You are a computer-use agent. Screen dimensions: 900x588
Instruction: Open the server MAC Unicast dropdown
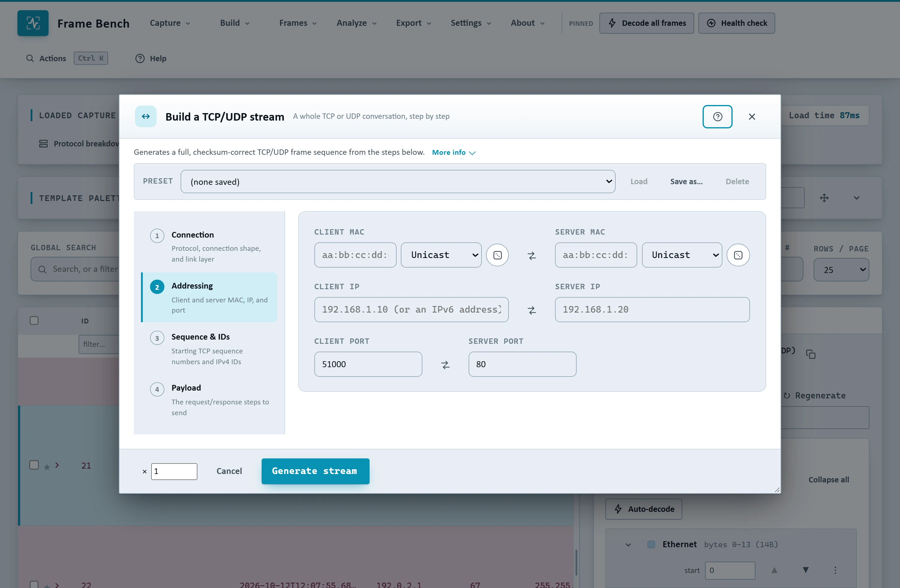[682, 255]
